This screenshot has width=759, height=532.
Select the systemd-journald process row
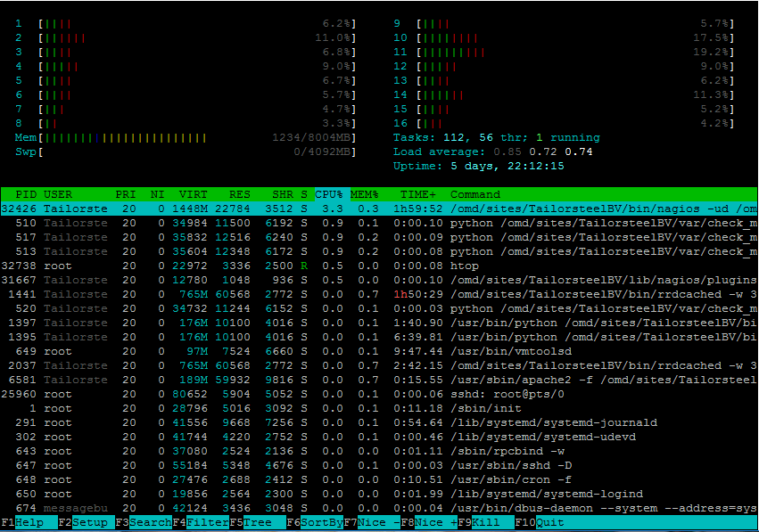point(379,422)
